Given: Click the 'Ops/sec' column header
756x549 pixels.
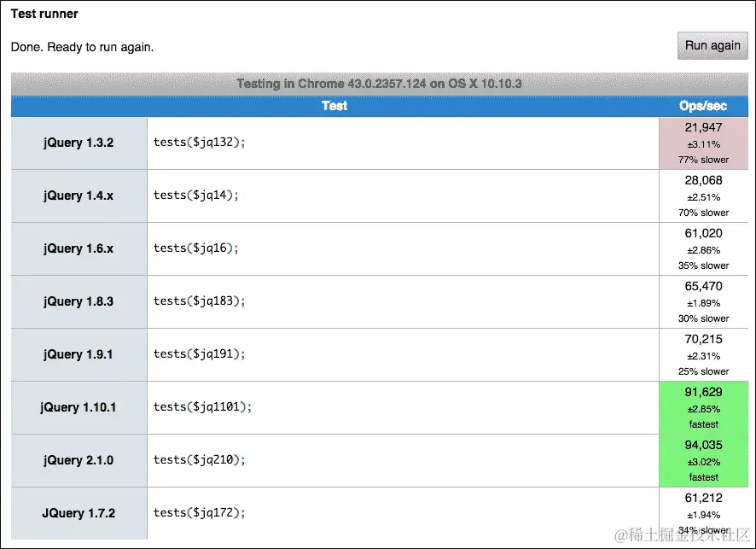Looking at the screenshot, I should coord(703,106).
